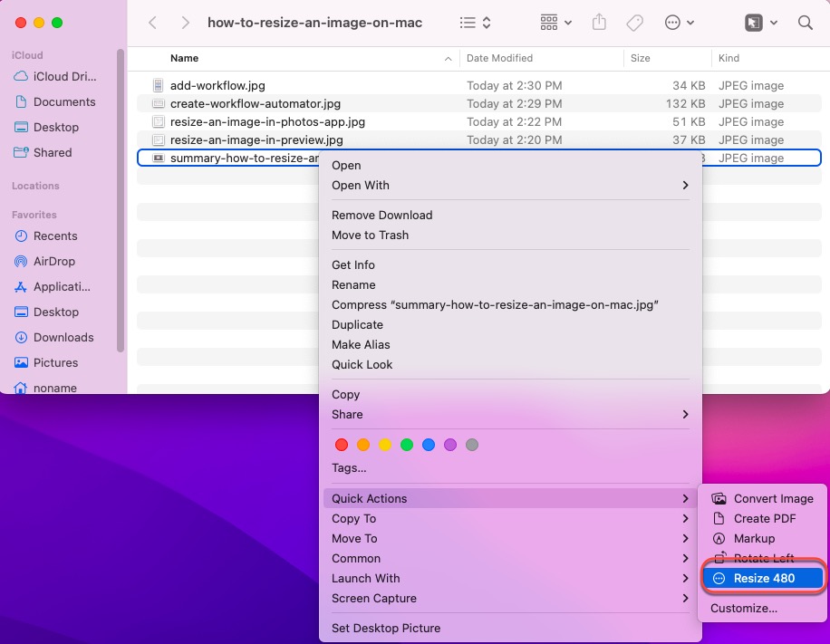Screen dimensions: 830x644
Task: Run the Resize 480 quick action
Action: coord(763,578)
